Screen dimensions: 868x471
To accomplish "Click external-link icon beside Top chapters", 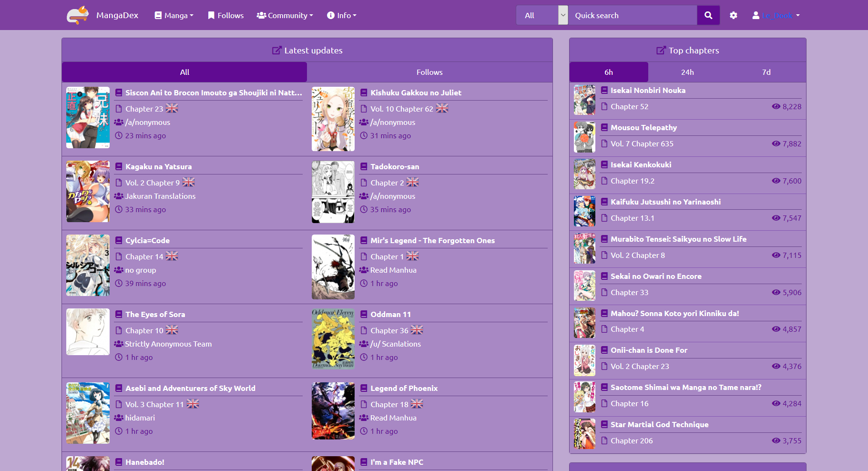I will click(x=661, y=51).
